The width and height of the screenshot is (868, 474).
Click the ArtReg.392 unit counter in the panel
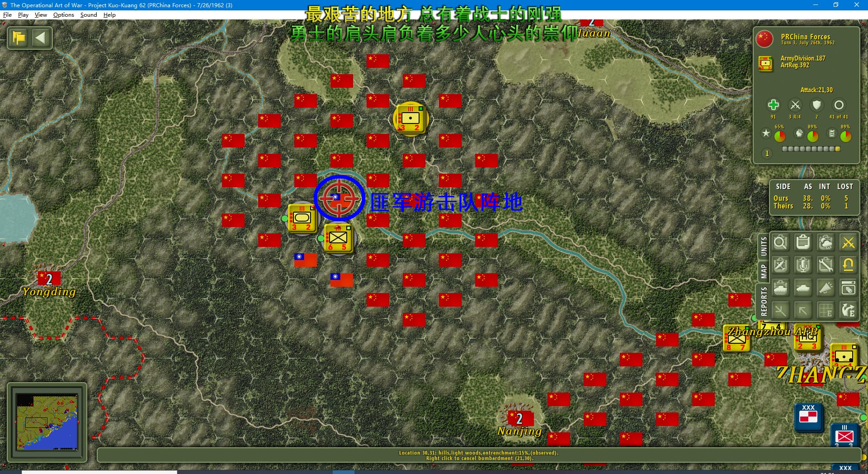coord(765,63)
